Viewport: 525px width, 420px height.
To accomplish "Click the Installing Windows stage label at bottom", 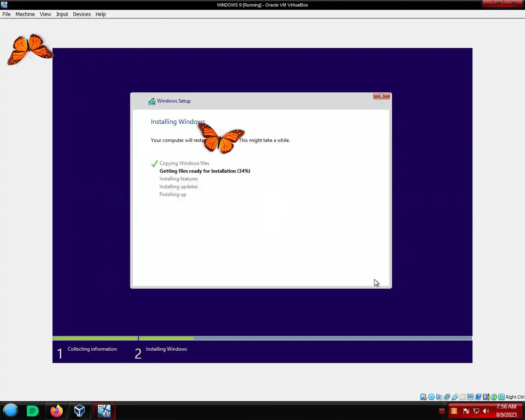I will [x=167, y=349].
